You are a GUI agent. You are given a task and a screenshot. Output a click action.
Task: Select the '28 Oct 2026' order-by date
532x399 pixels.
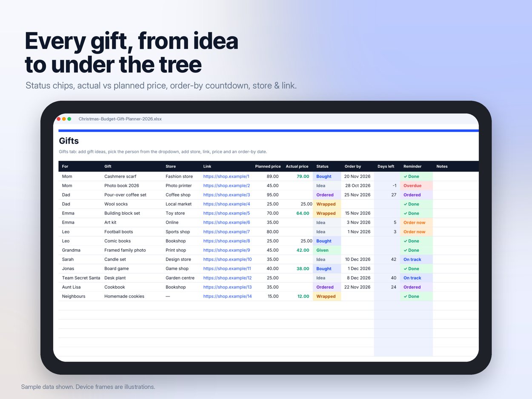coord(358,185)
